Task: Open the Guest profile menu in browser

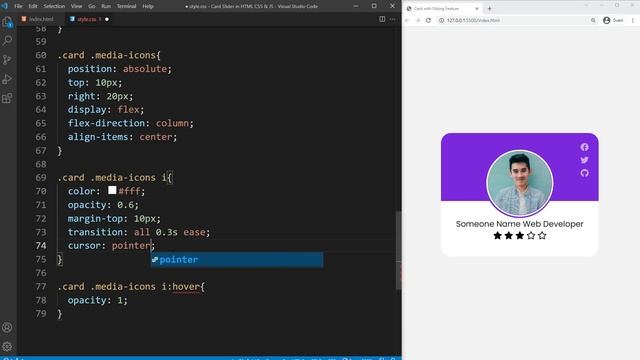Action: [613, 20]
